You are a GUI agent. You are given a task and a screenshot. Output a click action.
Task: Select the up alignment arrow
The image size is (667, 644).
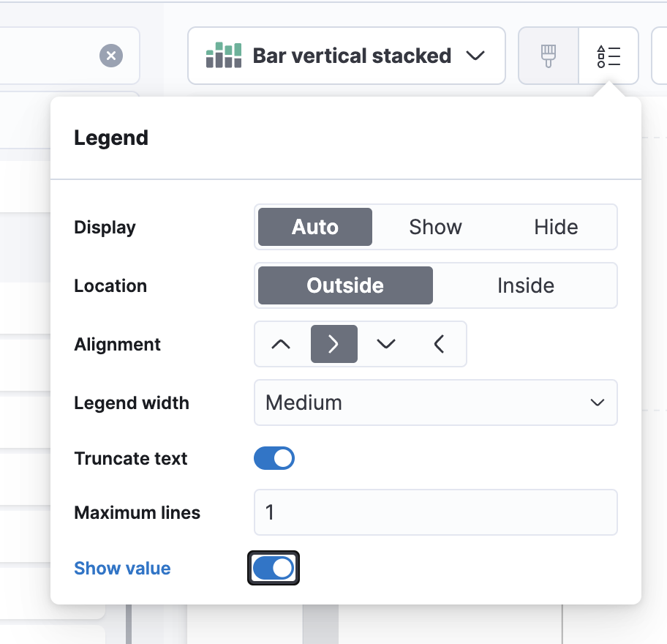280,344
